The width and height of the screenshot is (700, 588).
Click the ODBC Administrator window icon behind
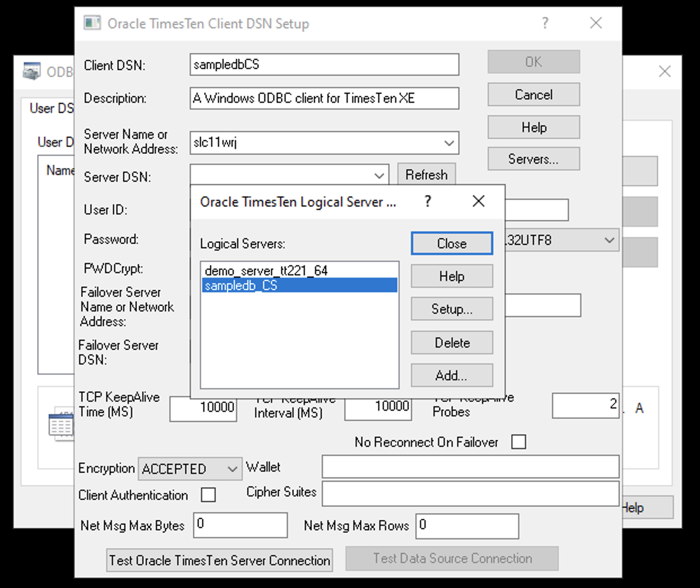pyautogui.click(x=32, y=71)
